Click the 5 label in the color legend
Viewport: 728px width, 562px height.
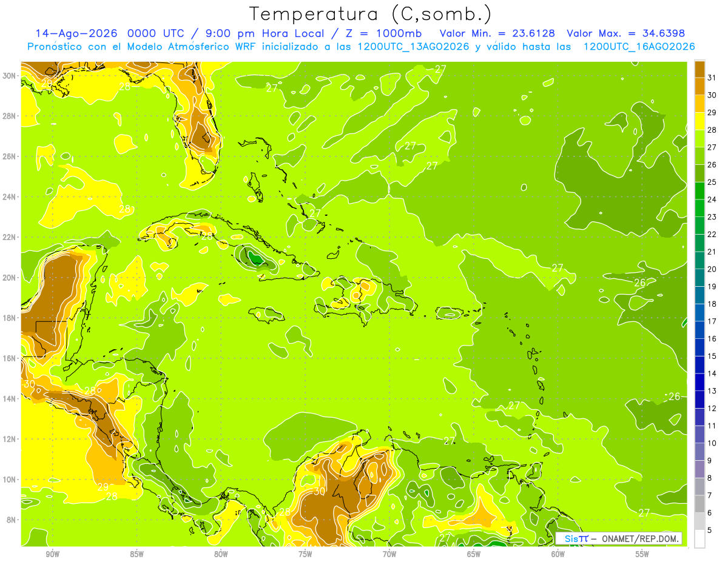click(x=710, y=530)
